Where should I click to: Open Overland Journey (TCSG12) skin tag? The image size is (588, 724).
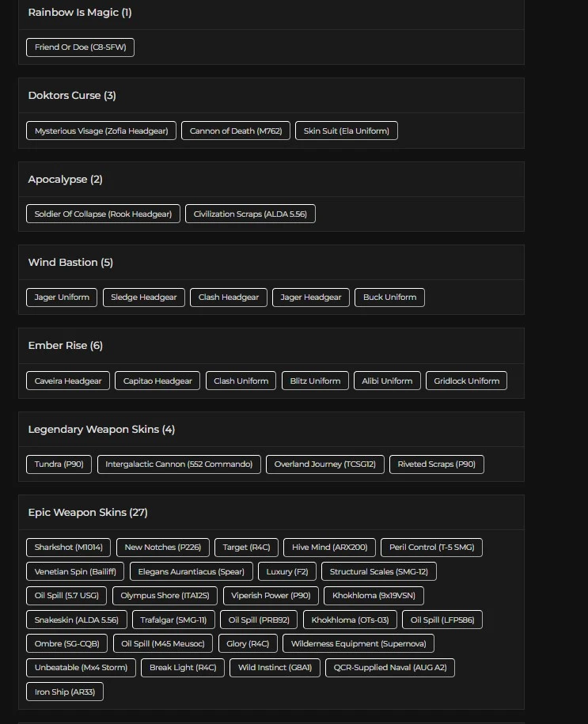pos(324,464)
